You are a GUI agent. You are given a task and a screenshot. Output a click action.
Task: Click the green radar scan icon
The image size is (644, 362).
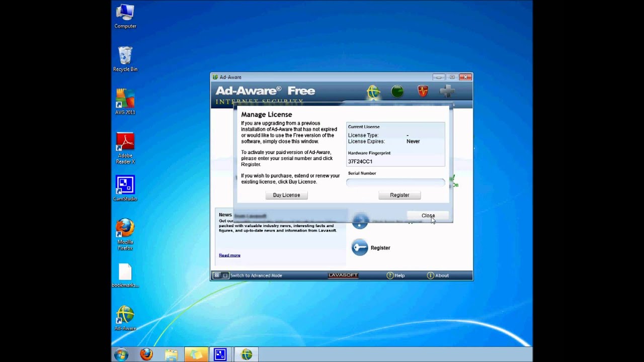(x=397, y=92)
